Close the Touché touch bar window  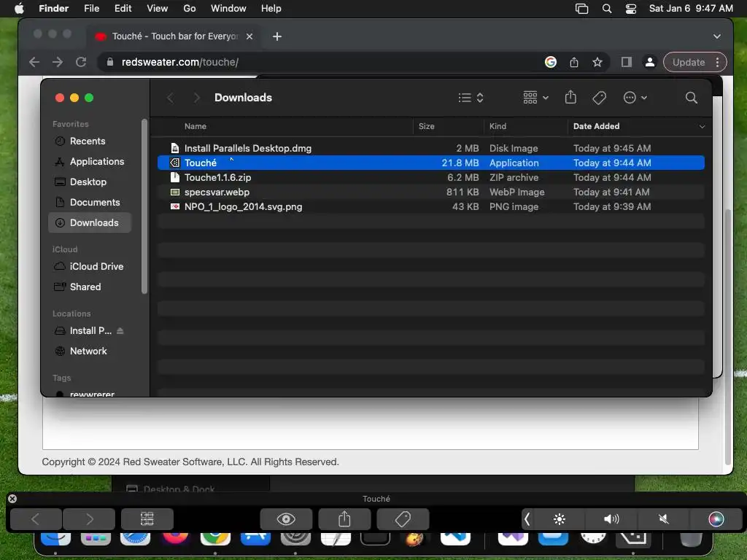click(12, 499)
